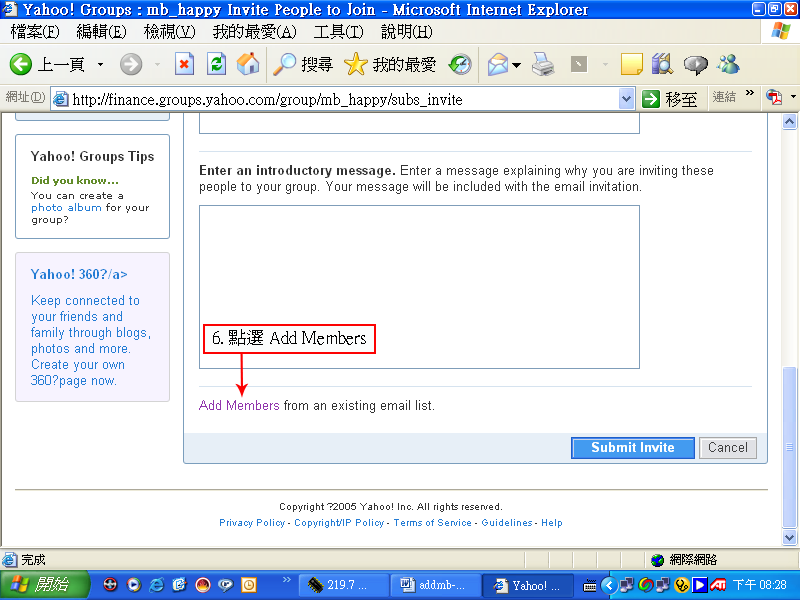Viewport: 800px width, 600px height.
Task: Click the Print printer icon
Action: click(543, 65)
